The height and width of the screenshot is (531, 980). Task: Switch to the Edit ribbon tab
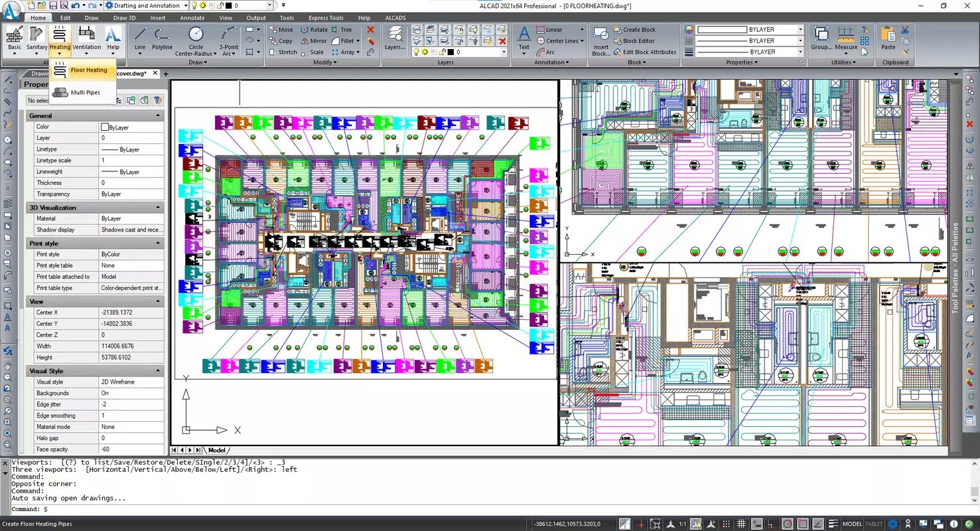[65, 18]
